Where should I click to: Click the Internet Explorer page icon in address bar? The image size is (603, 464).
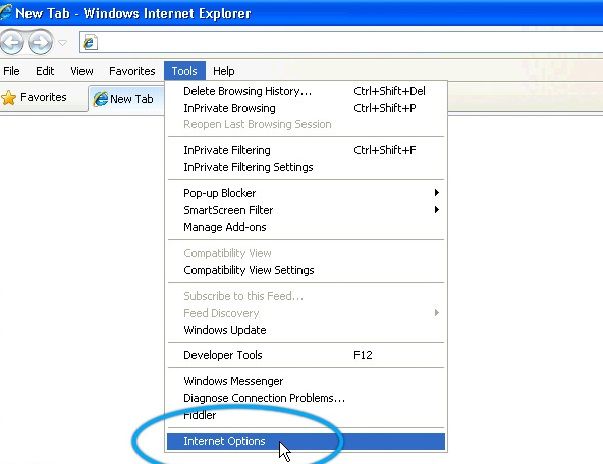click(x=90, y=42)
